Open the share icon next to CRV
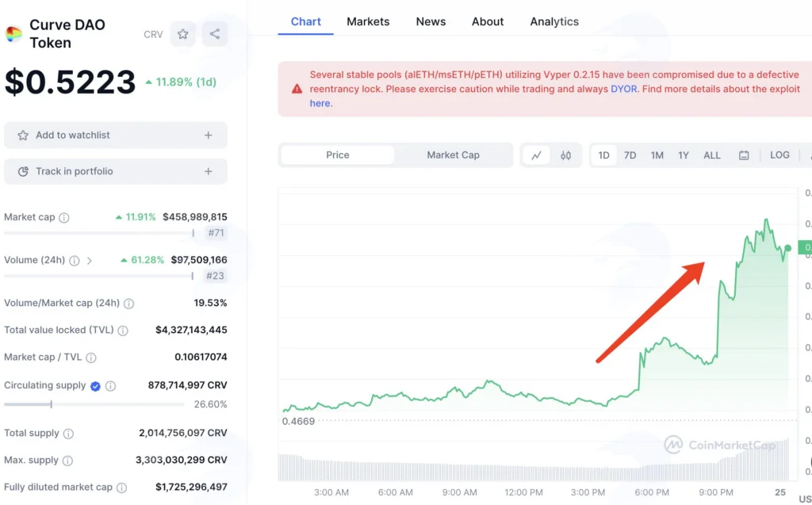The image size is (812, 505). tap(214, 34)
